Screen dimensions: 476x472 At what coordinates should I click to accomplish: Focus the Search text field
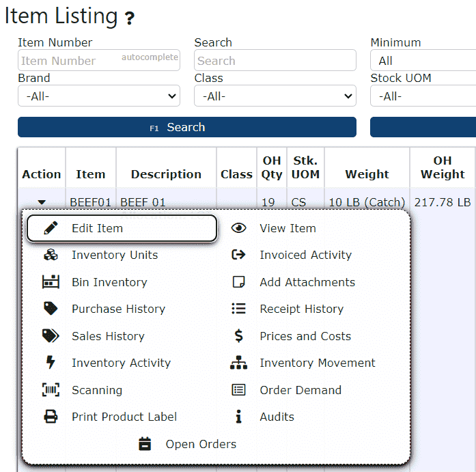click(x=275, y=61)
